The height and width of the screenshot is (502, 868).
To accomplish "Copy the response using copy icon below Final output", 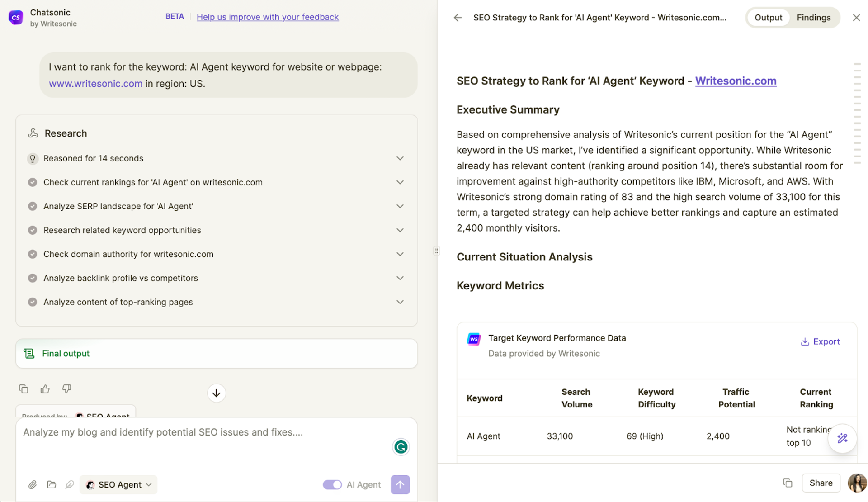I will click(24, 389).
